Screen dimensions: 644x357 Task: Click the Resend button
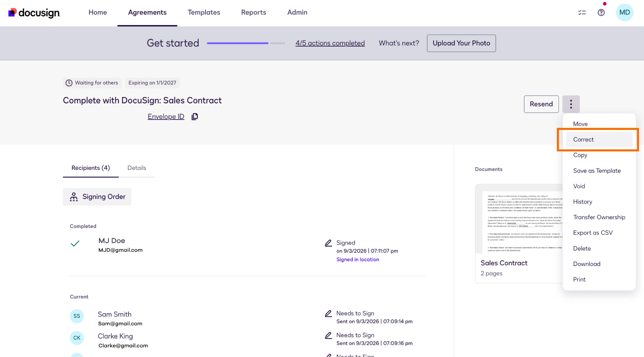541,104
